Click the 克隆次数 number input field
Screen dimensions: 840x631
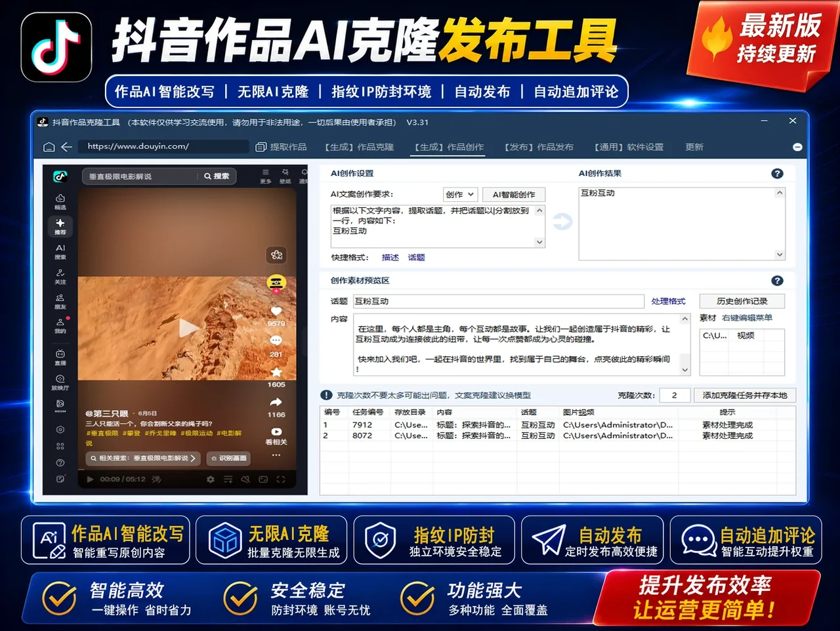pos(675,395)
